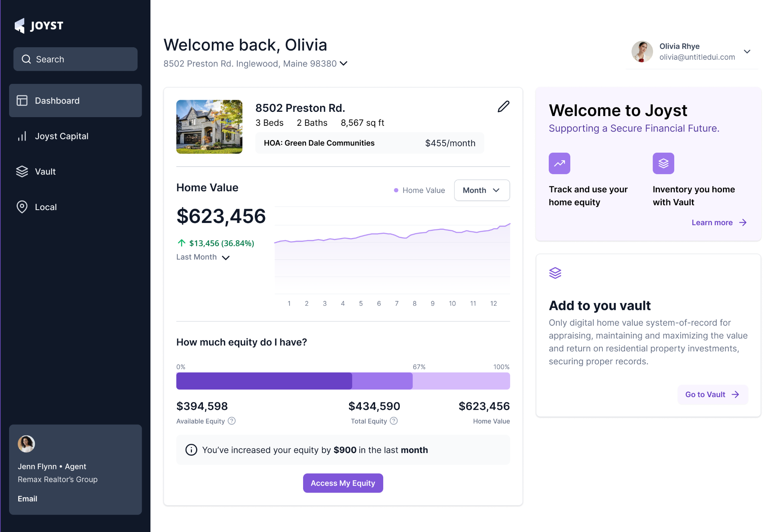Select the Joyst Capital icon
Image resolution: width=774 pixels, height=532 pixels.
tap(22, 136)
